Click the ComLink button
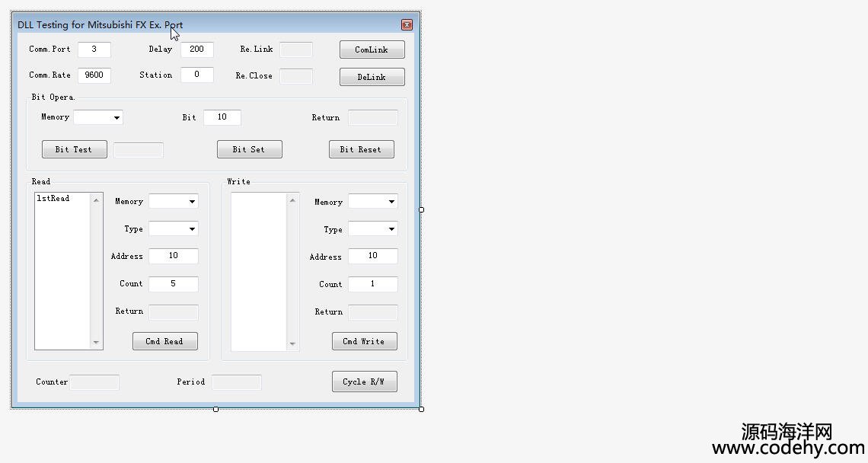The image size is (868, 463). pyautogui.click(x=372, y=49)
